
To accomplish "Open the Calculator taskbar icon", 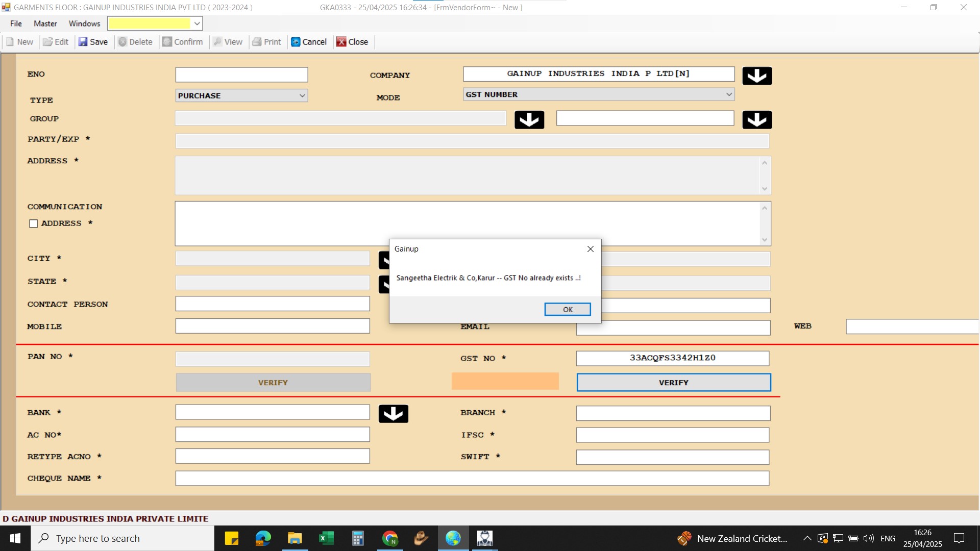I will click(x=358, y=538).
